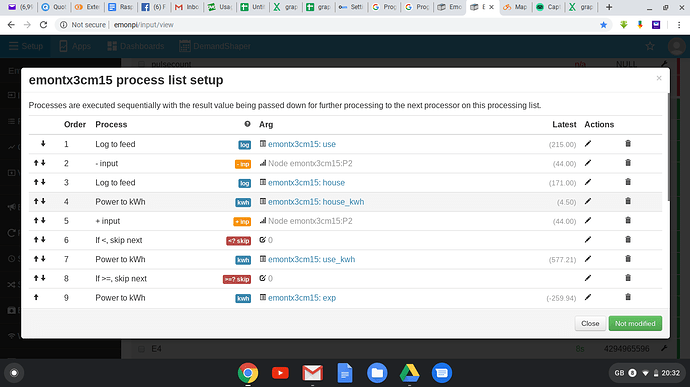690x387 pixels.
Task: Open YouTube from the shelf
Action: (x=280, y=373)
